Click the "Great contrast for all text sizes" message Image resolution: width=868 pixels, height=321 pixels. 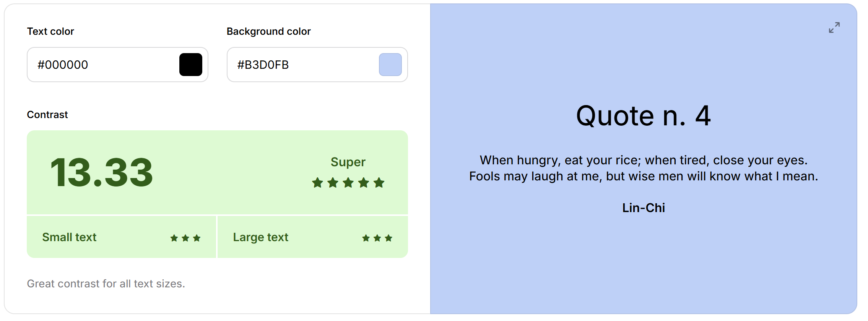(x=106, y=284)
